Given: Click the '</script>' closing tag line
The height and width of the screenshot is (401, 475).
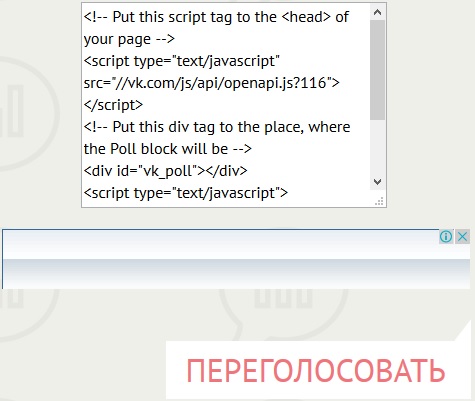Looking at the screenshot, I should pos(113,105).
